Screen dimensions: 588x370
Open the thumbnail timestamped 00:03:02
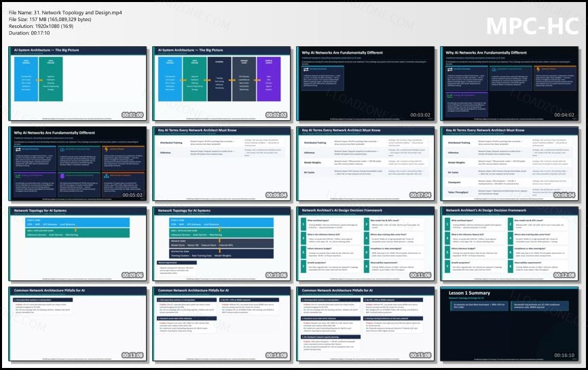(365, 84)
